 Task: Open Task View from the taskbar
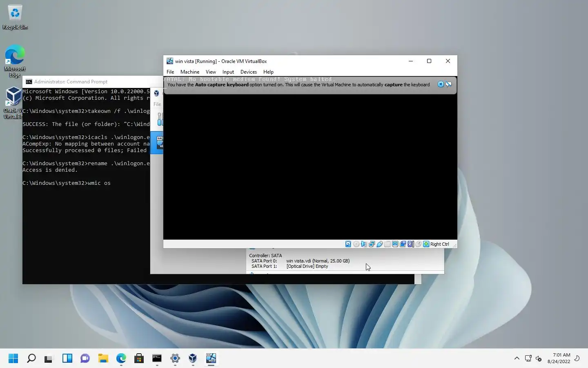pyautogui.click(x=49, y=359)
